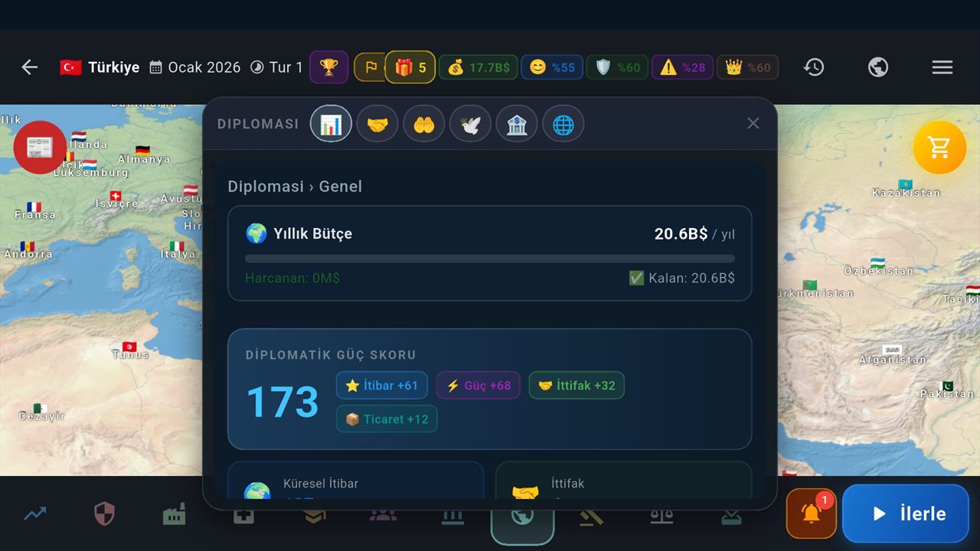Select Afganistan on the map

(x=893, y=355)
